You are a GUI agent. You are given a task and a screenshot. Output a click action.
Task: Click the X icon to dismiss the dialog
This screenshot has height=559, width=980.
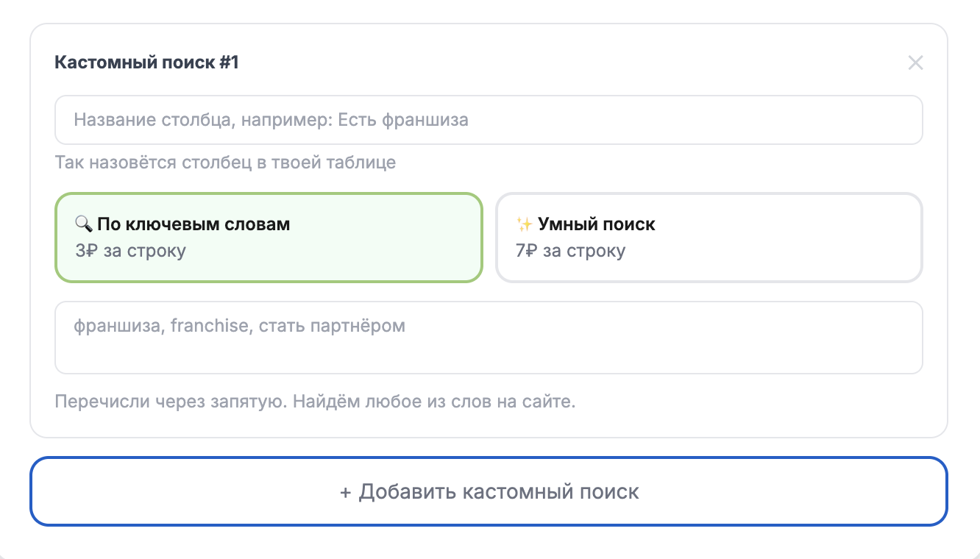[x=915, y=63]
